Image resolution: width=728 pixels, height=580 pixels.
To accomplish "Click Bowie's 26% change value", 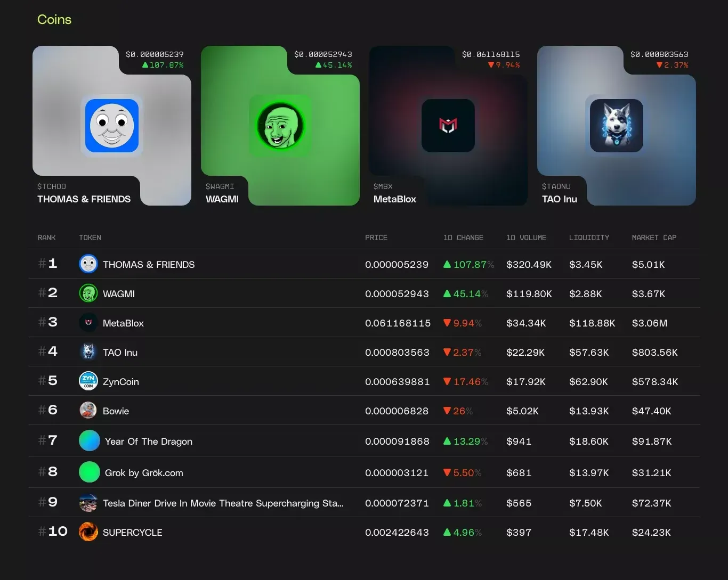I will pyautogui.click(x=458, y=411).
